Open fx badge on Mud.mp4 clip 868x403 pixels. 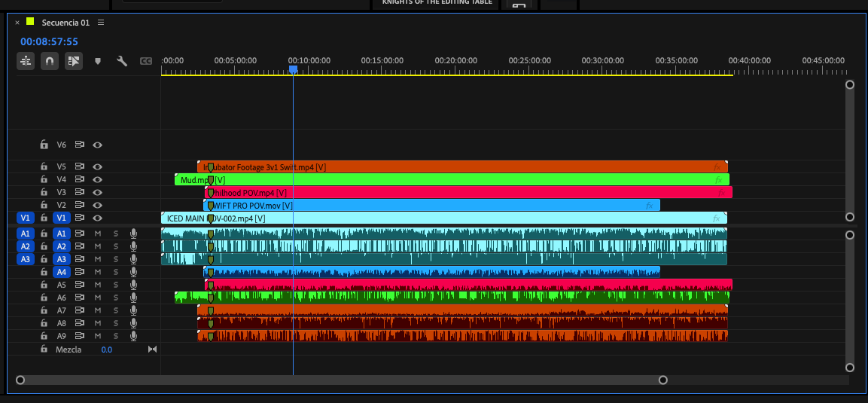click(719, 179)
